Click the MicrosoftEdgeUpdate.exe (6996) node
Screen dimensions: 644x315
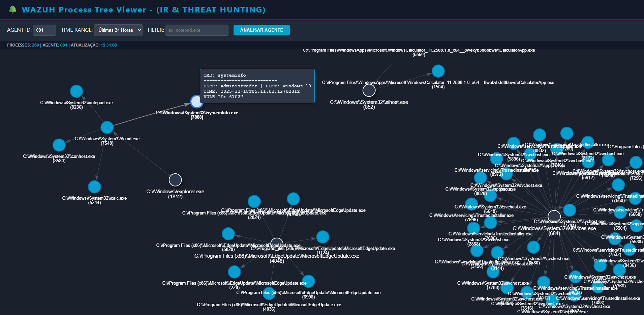308,281
